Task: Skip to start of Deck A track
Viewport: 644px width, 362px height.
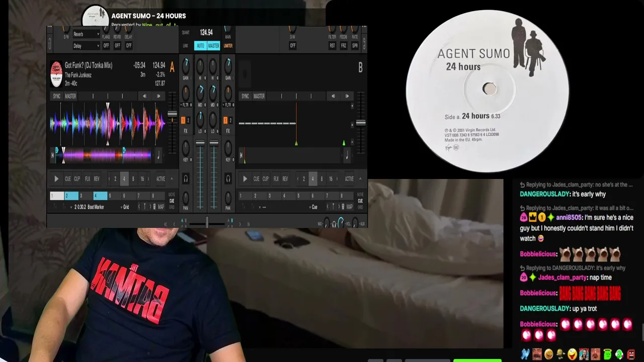Action: point(52,156)
